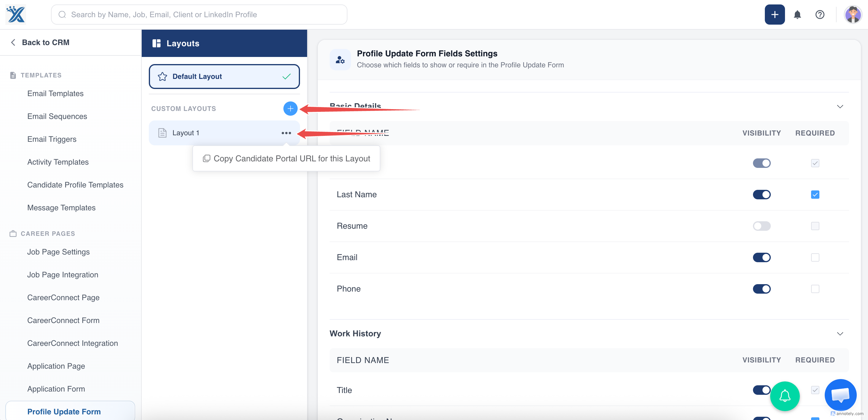
Task: Open Layout 1 more options menu
Action: [286, 133]
